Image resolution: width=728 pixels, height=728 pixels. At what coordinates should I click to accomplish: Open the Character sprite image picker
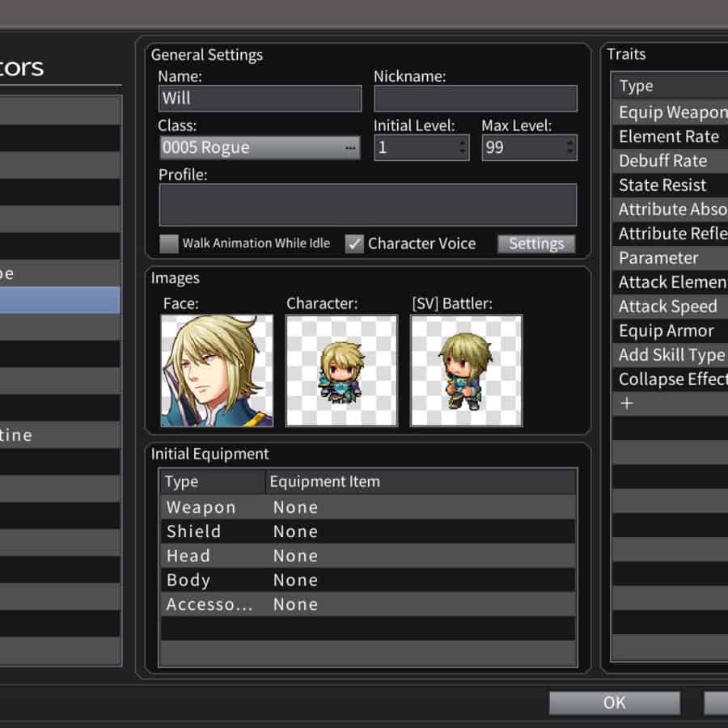[x=341, y=370]
